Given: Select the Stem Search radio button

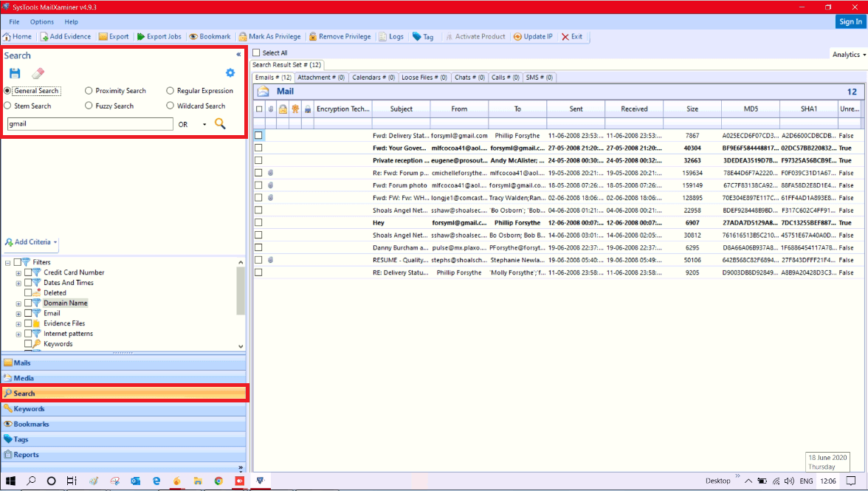Looking at the screenshot, I should 7,106.
